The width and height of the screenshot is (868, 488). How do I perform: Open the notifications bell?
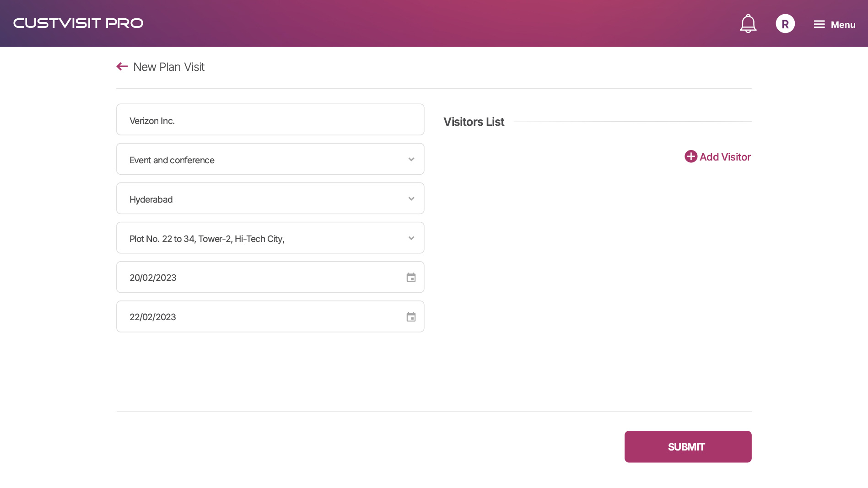pos(748,24)
